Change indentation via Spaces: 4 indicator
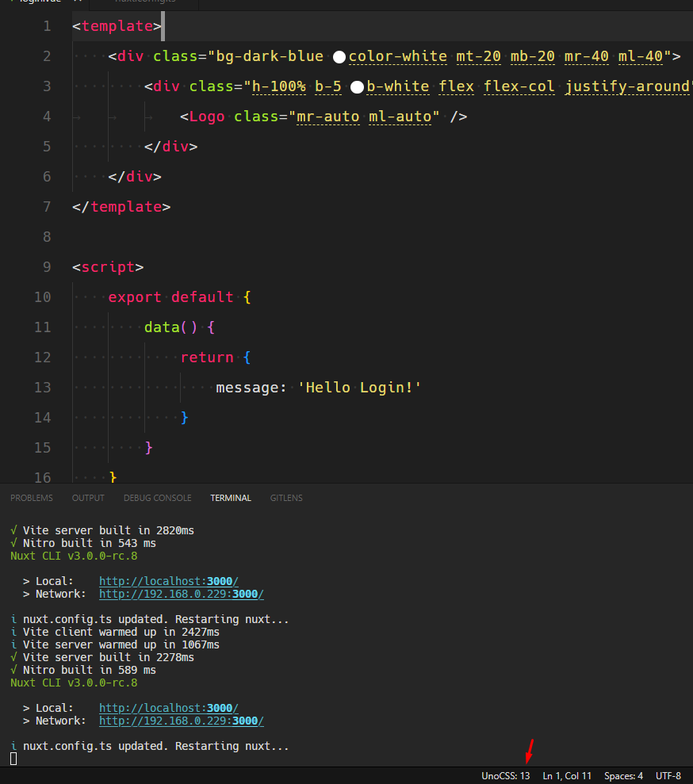 pyautogui.click(x=623, y=776)
